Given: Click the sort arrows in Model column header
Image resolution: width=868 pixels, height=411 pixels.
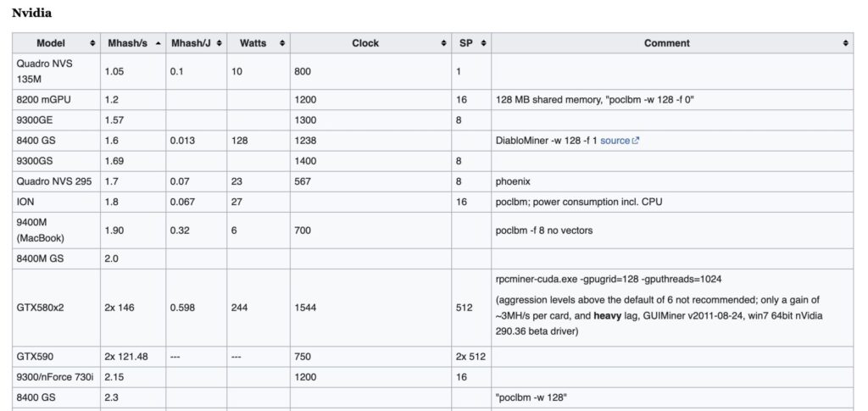Looking at the screenshot, I should click(x=92, y=43).
